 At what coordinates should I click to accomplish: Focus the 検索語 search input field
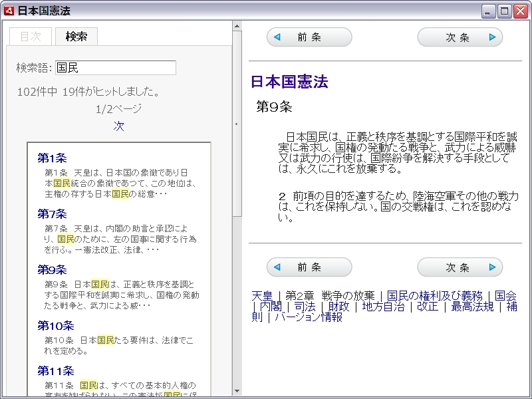[x=116, y=68]
